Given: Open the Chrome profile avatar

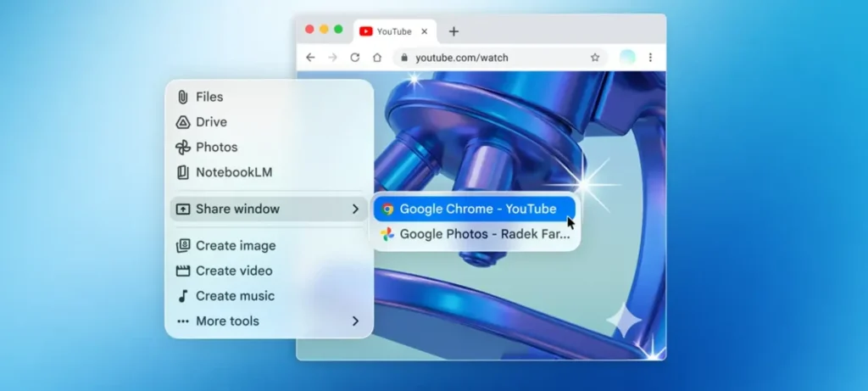Looking at the screenshot, I should (627, 57).
